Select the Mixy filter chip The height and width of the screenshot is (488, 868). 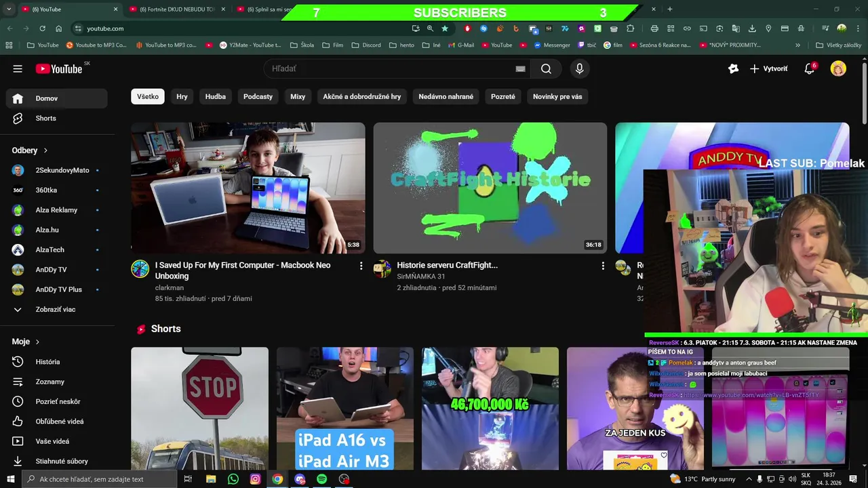point(298,96)
